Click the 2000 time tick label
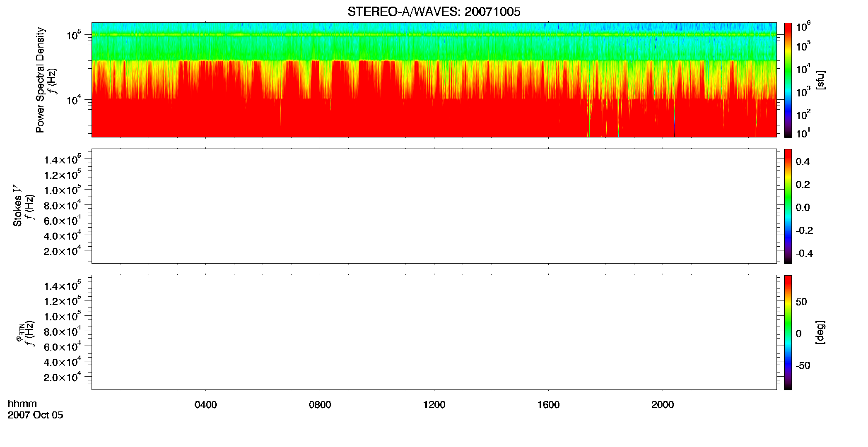This screenshot has height=447, width=868. coord(663,405)
